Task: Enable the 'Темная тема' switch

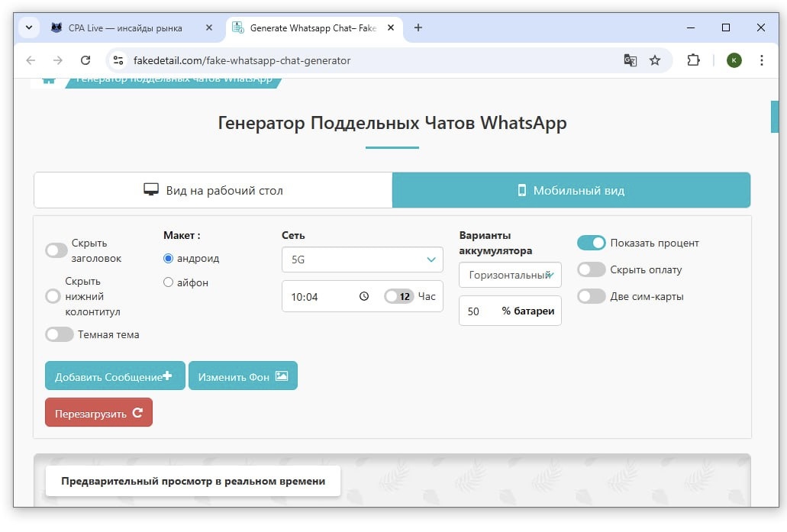Action: pos(60,334)
